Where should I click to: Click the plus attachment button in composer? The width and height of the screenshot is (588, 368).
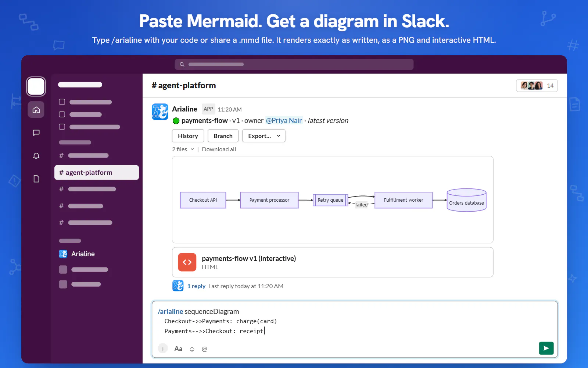tap(163, 348)
